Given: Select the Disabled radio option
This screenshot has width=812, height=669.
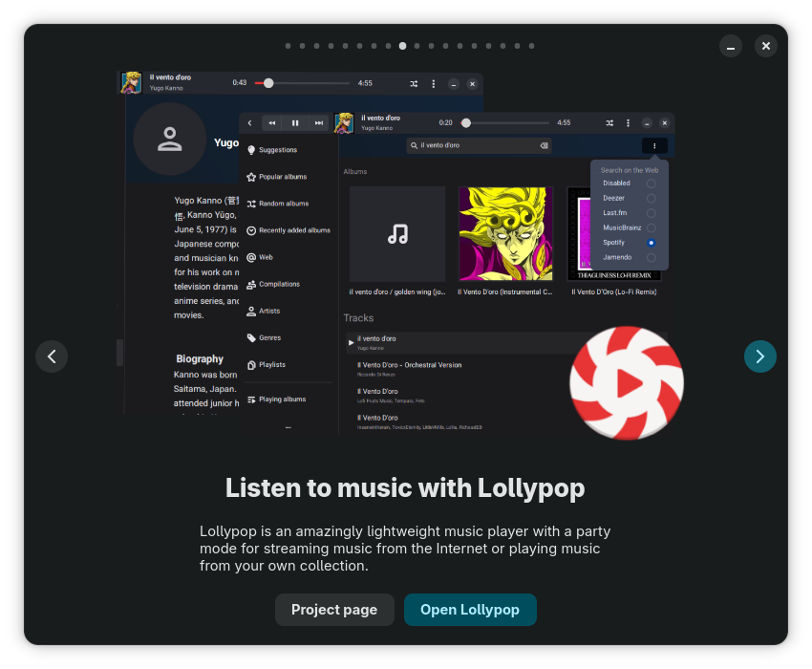Looking at the screenshot, I should [651, 183].
